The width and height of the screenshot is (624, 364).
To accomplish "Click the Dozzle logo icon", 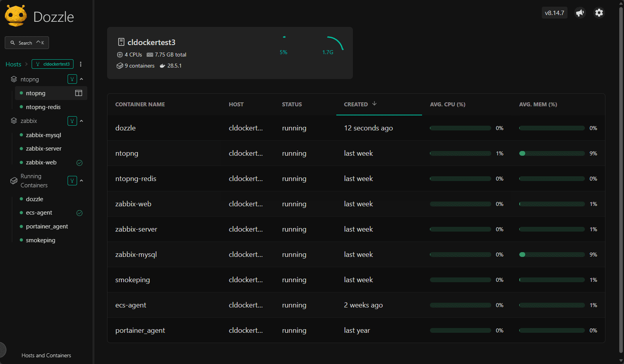I will click(x=16, y=16).
